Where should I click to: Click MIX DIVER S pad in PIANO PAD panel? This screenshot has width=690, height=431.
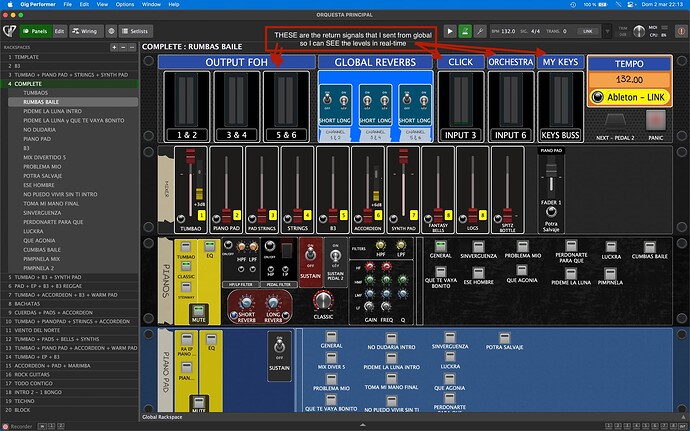tap(331, 357)
